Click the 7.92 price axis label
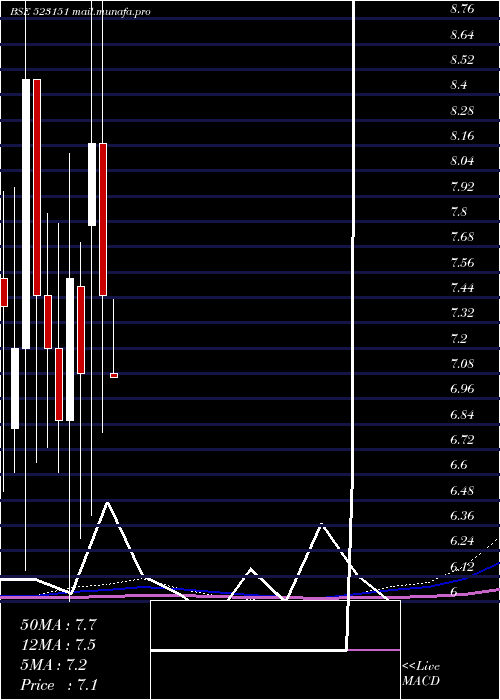 (x=462, y=186)
